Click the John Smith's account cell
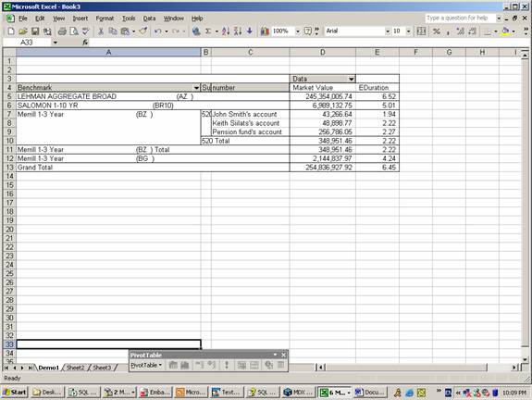Image resolution: width=532 pixels, height=400 pixels. [251, 114]
